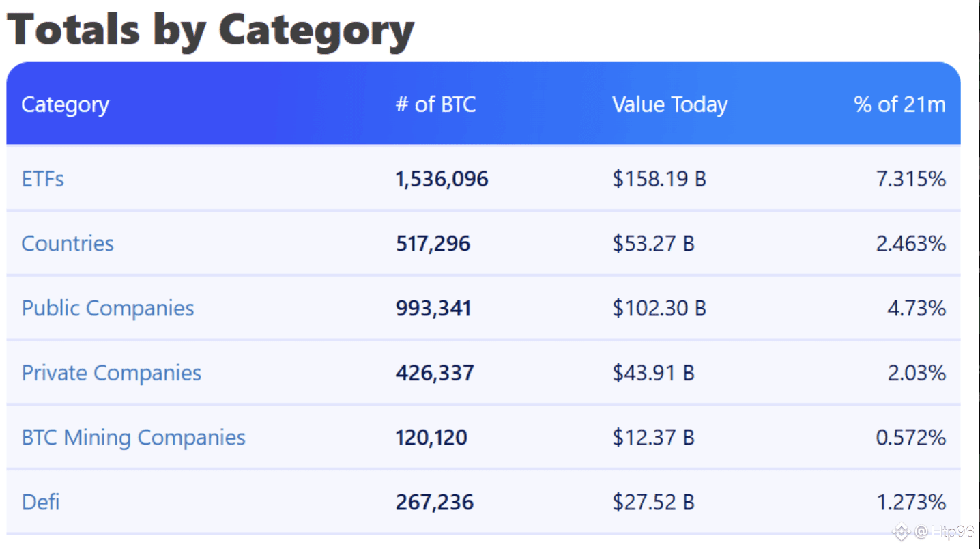
Task: Click the $158.19 B ETFs value
Action: (659, 179)
